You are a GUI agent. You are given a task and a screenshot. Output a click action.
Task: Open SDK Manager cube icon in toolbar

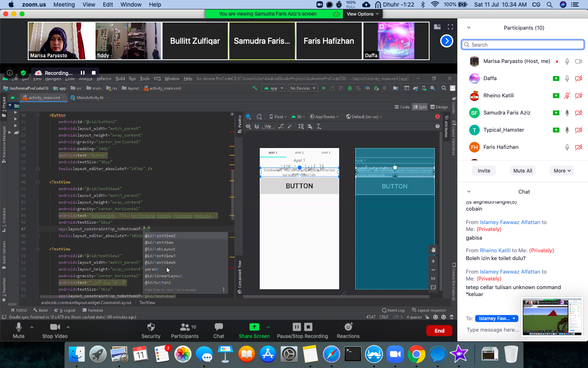(432, 88)
